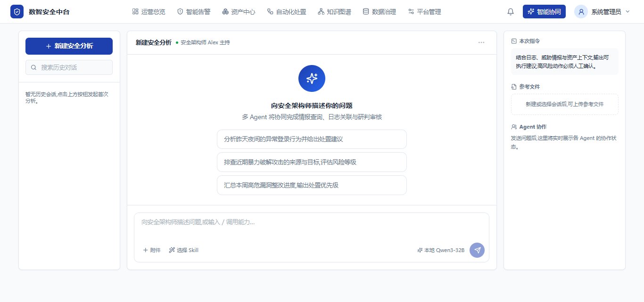Open the 自动化处置 menu
Image resolution: width=644 pixels, height=302 pixels.
click(287, 12)
